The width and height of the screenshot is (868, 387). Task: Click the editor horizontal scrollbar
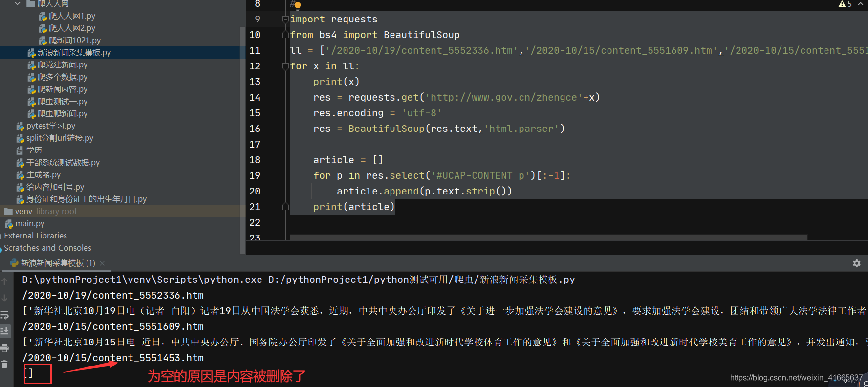click(548, 237)
